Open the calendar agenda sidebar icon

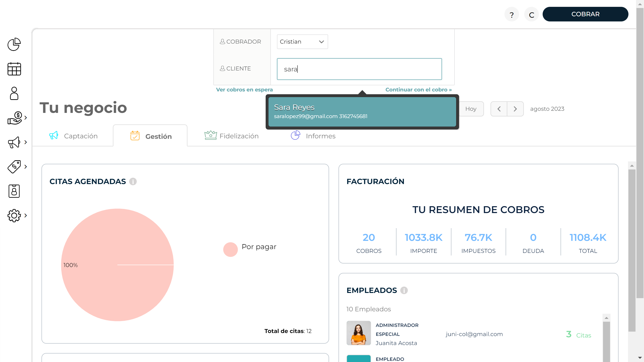14,69
